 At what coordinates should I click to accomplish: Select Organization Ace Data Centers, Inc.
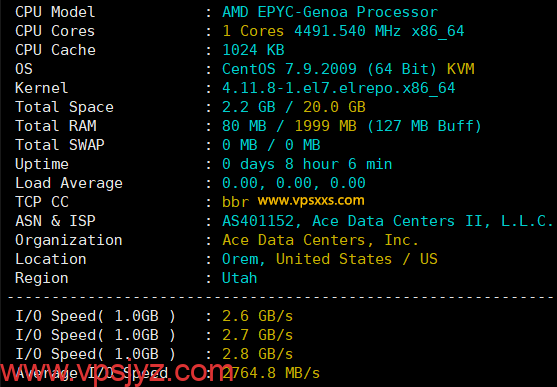click(x=320, y=240)
